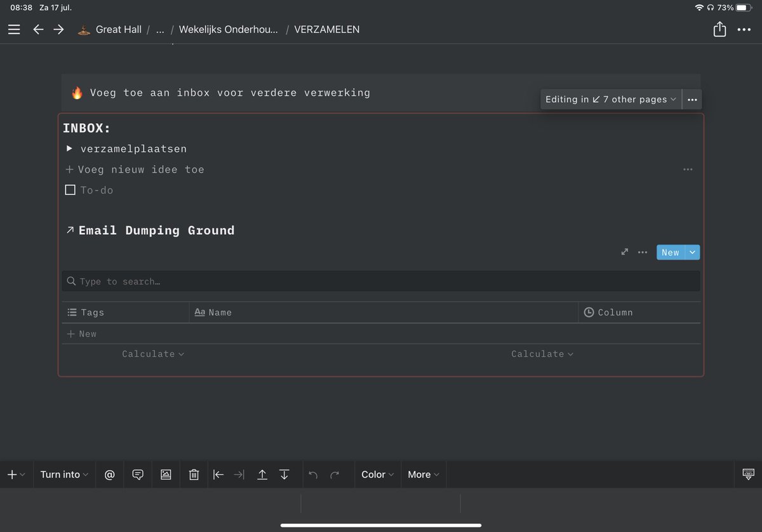Share this page via the share icon
This screenshot has width=762, height=532.
coord(719,29)
